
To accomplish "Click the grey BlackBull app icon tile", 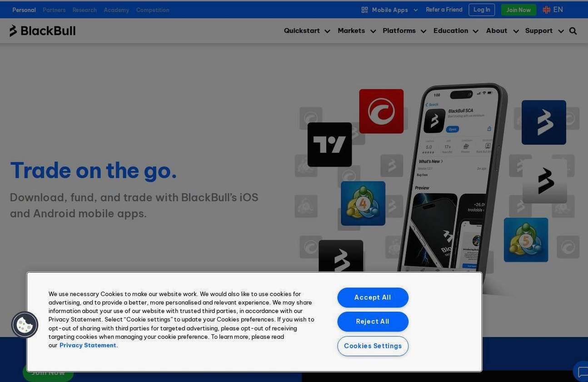I will [x=545, y=181].
